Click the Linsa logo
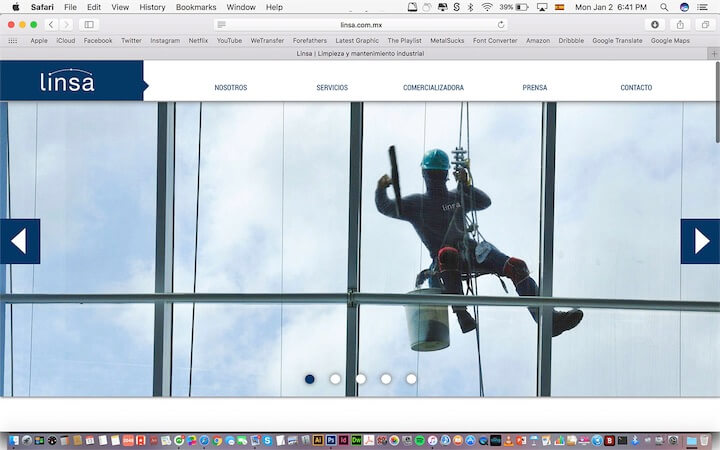Viewport: 720px width, 450px height. (68, 81)
